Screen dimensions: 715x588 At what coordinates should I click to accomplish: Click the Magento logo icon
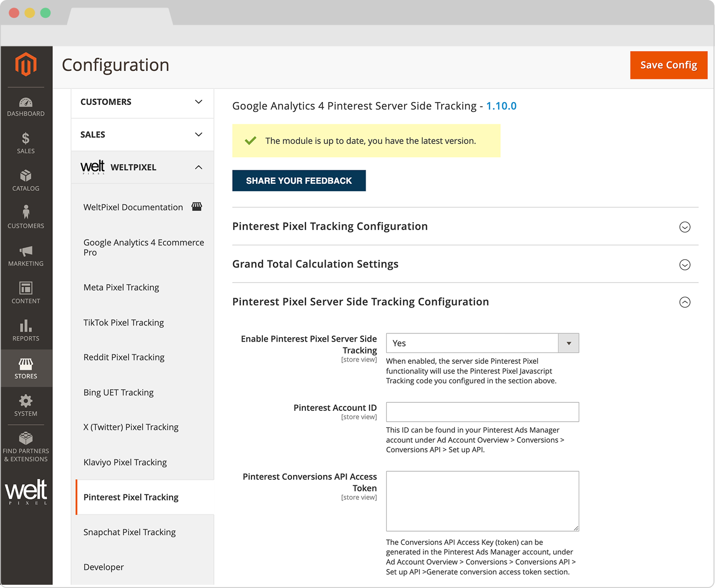point(26,65)
